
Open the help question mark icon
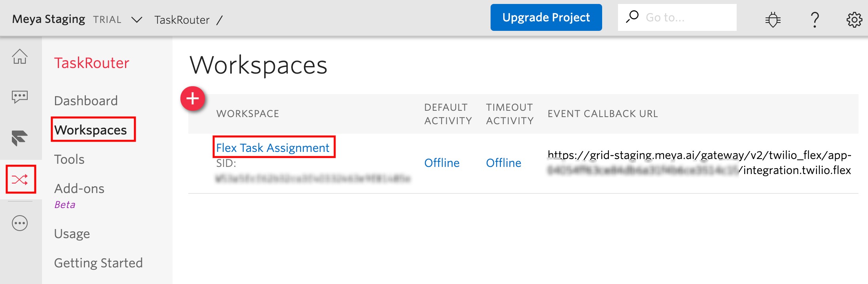coord(815,19)
